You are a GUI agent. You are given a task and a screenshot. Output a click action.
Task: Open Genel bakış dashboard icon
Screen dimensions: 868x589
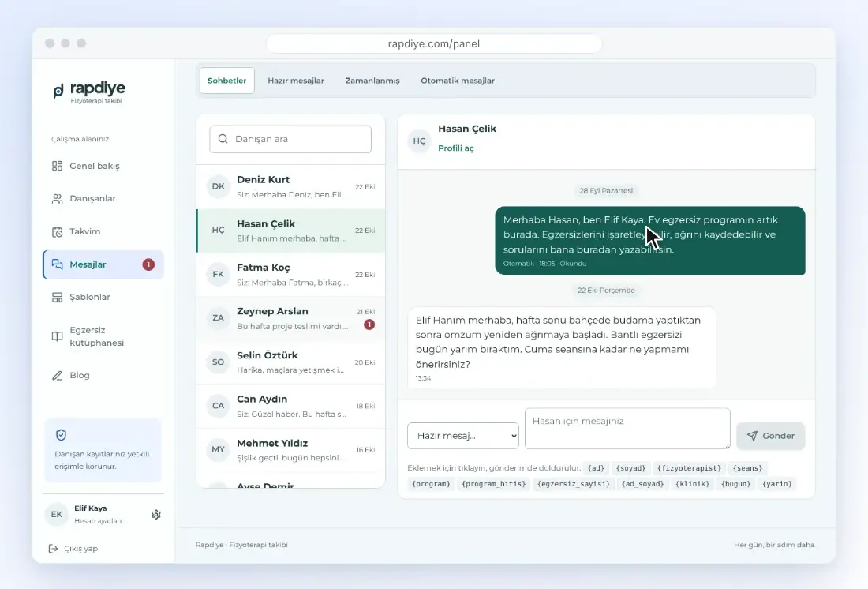(57, 166)
